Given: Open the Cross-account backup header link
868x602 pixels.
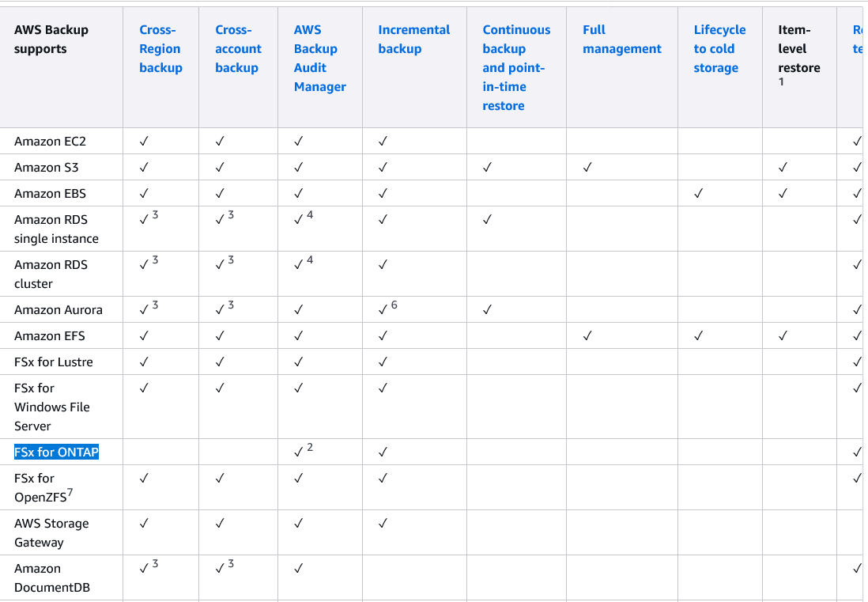Looking at the screenshot, I should point(238,49).
